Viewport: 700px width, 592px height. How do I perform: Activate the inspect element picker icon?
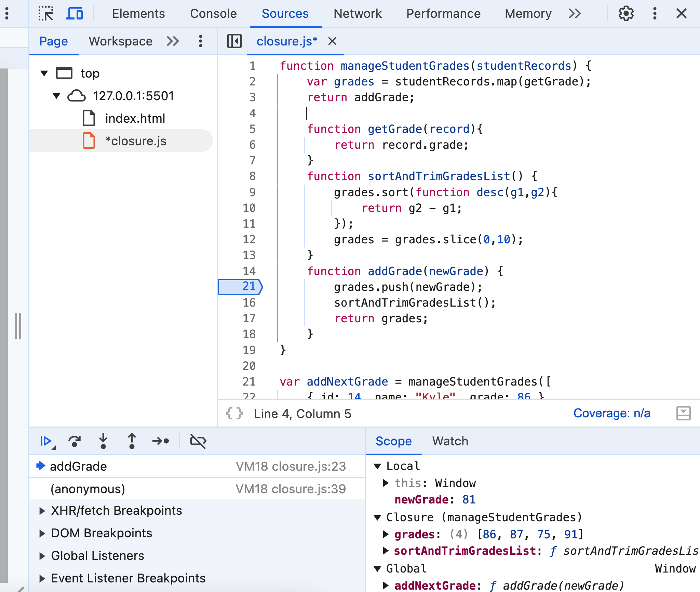[x=46, y=14]
